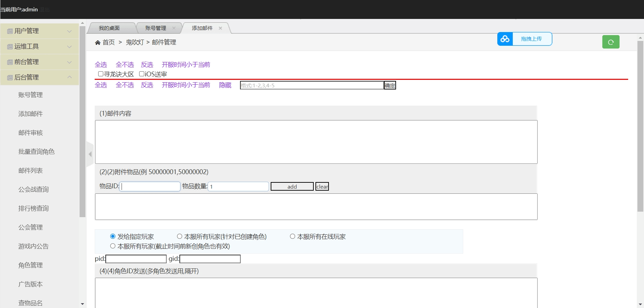Expand the 运维工具 menu chevron

click(x=69, y=47)
